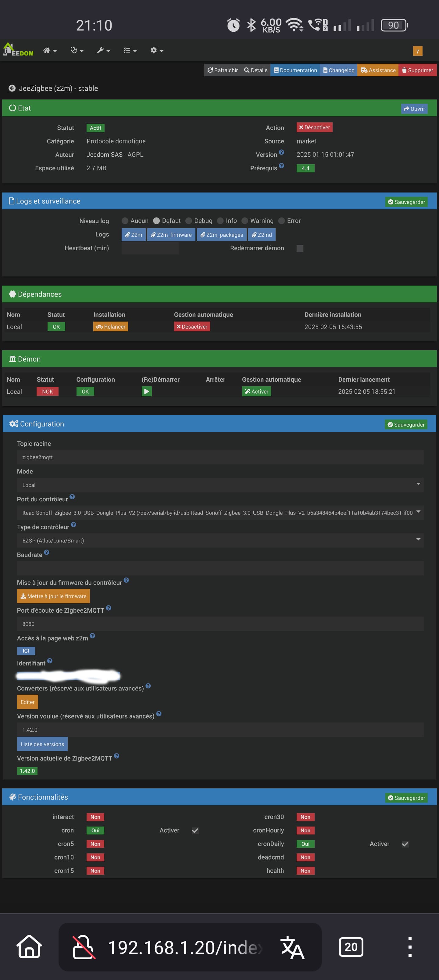Open the home menu in navbar

(x=50, y=51)
